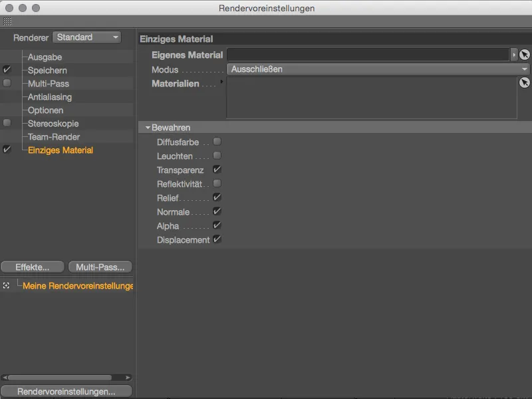Toggle the Speichern checkbox
The width and height of the screenshot is (532, 399).
click(7, 70)
